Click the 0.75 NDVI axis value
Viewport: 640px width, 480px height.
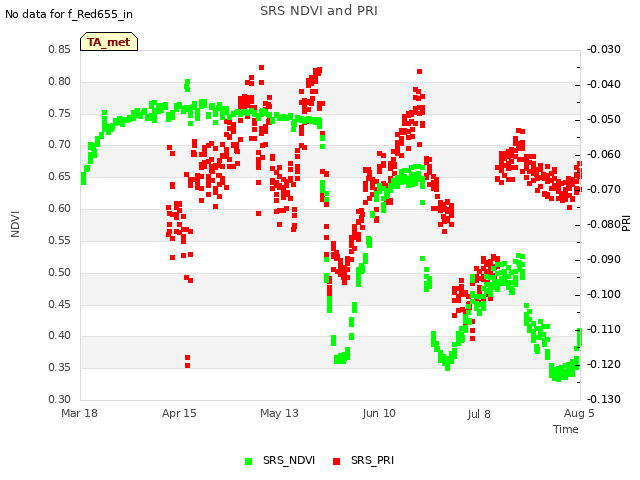click(60, 113)
